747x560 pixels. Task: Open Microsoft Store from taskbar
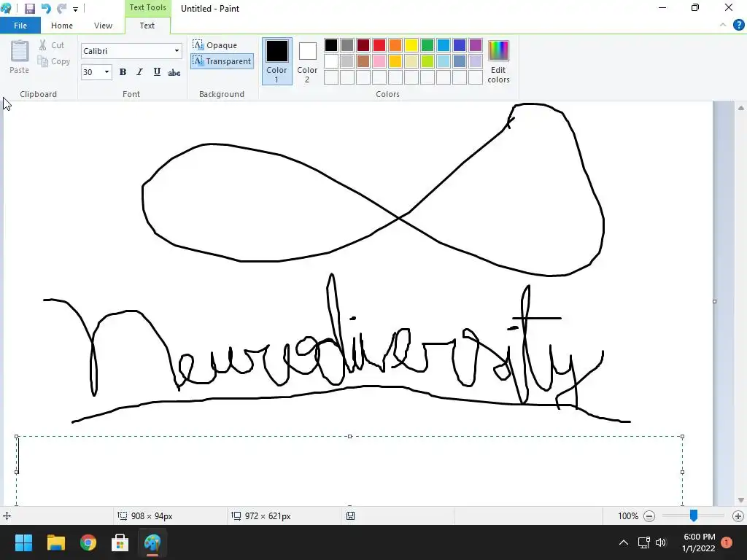coord(120,542)
